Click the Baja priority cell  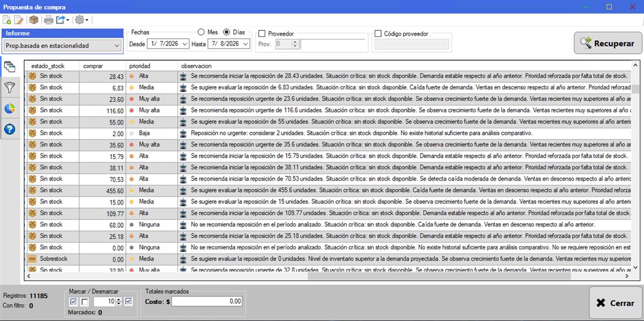pyautogui.click(x=152, y=133)
